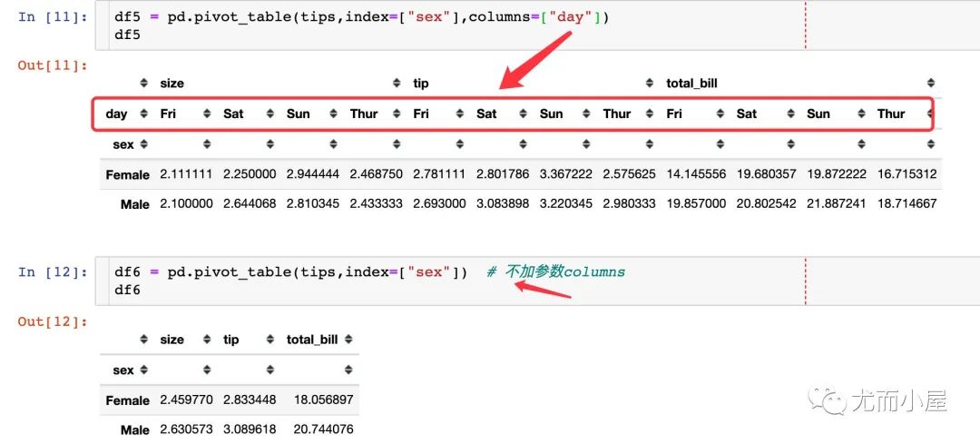This screenshot has width=980, height=444.
Task: Select cell value 2.781111
Action: pos(439,174)
